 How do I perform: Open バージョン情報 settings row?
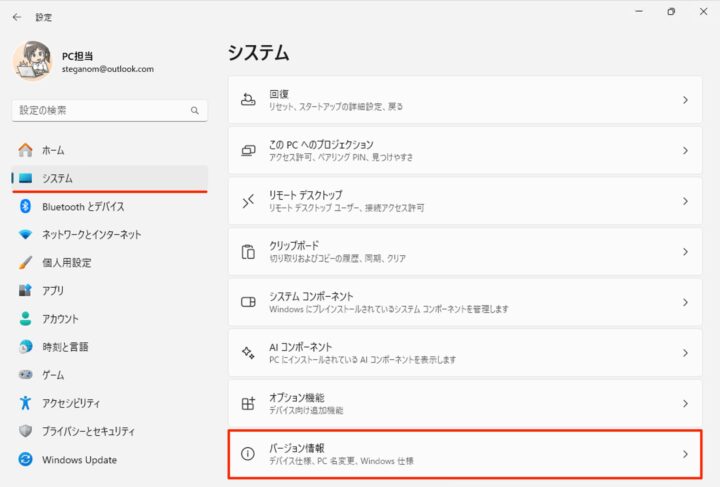[465, 454]
